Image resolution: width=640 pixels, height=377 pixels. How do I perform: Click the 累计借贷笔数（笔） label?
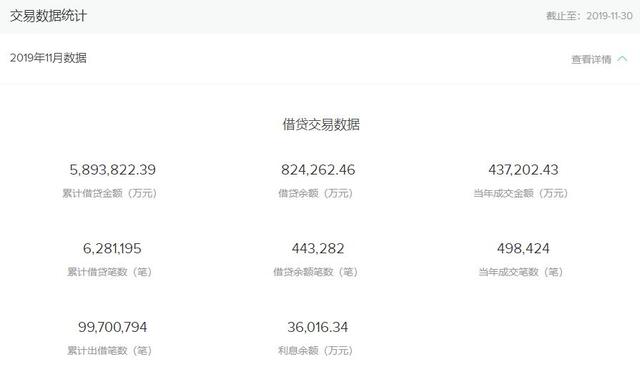coord(109,272)
